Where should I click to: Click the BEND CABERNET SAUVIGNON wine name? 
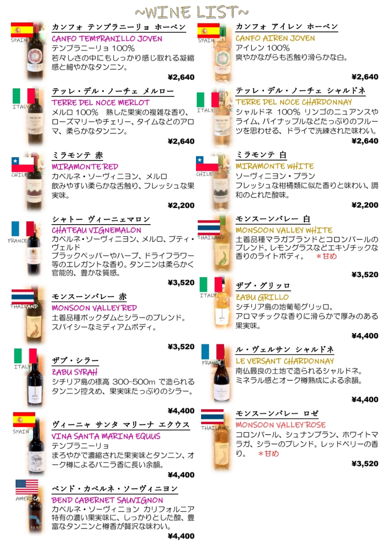(x=107, y=500)
